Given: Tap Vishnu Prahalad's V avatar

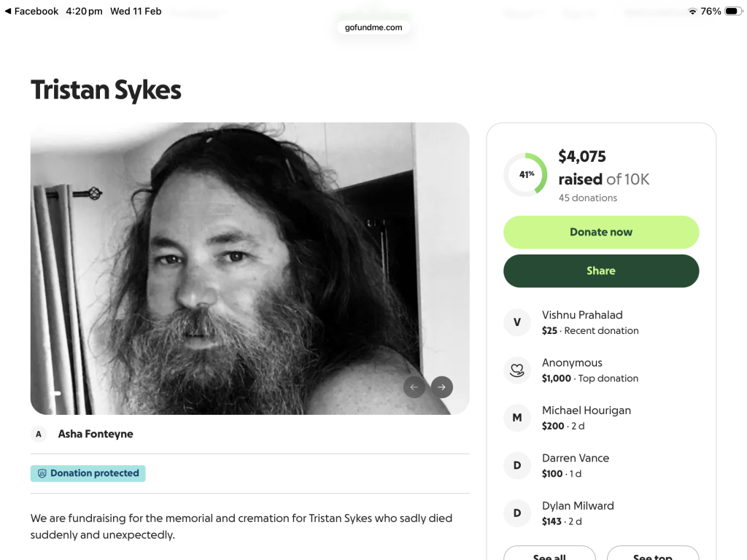Looking at the screenshot, I should (x=517, y=322).
